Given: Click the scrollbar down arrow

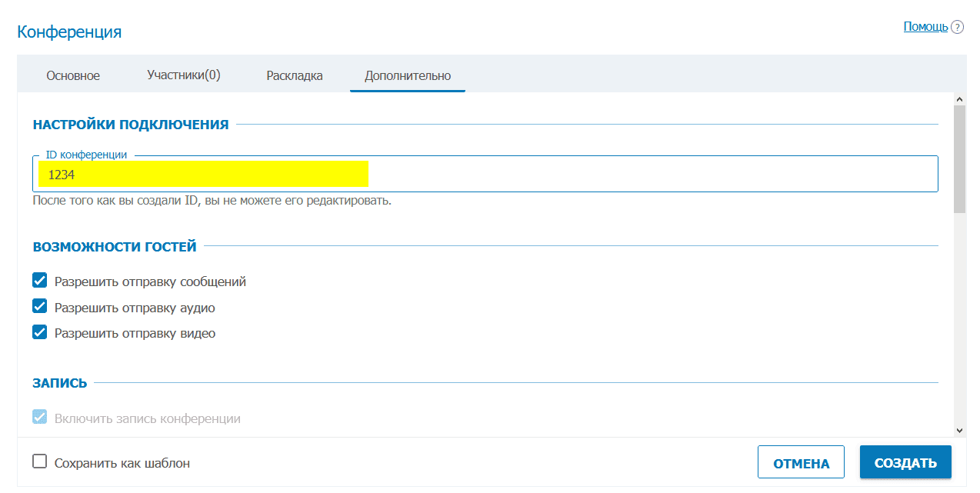Looking at the screenshot, I should click(x=959, y=431).
